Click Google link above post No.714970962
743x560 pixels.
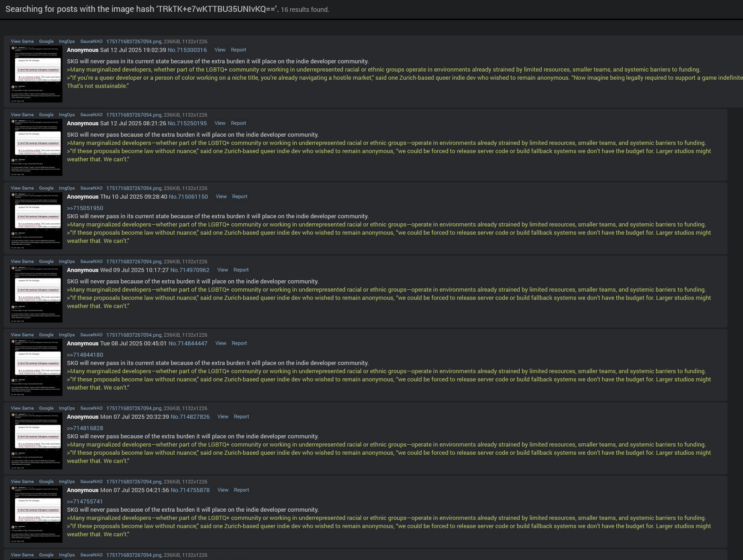46,262
